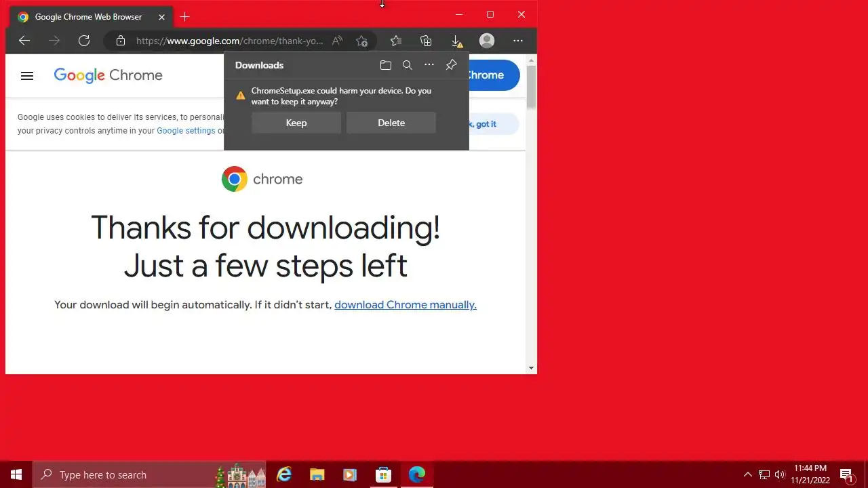The width and height of the screenshot is (868, 488).
Task: Open Read aloud icon in address bar
Action: 337,41
